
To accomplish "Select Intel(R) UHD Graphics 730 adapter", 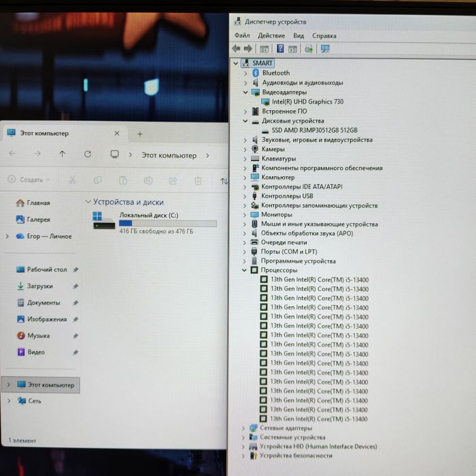I will tap(307, 102).
